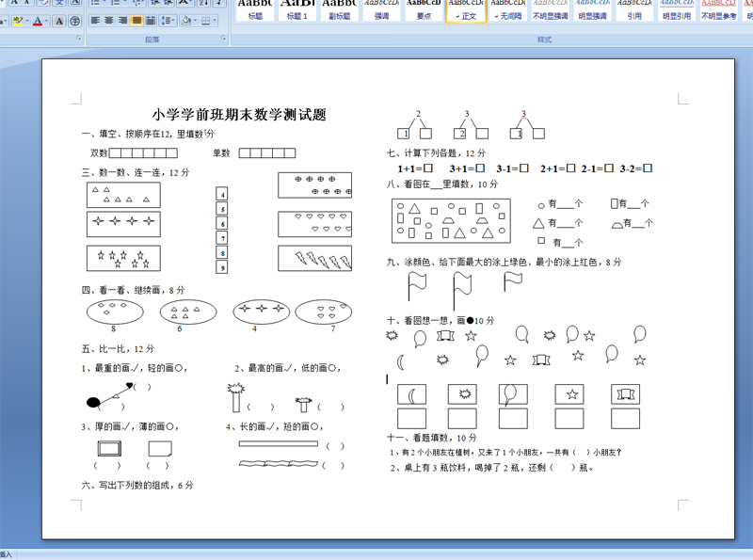Apply distributed alignment
The height and width of the screenshot is (560, 753).
click(151, 20)
